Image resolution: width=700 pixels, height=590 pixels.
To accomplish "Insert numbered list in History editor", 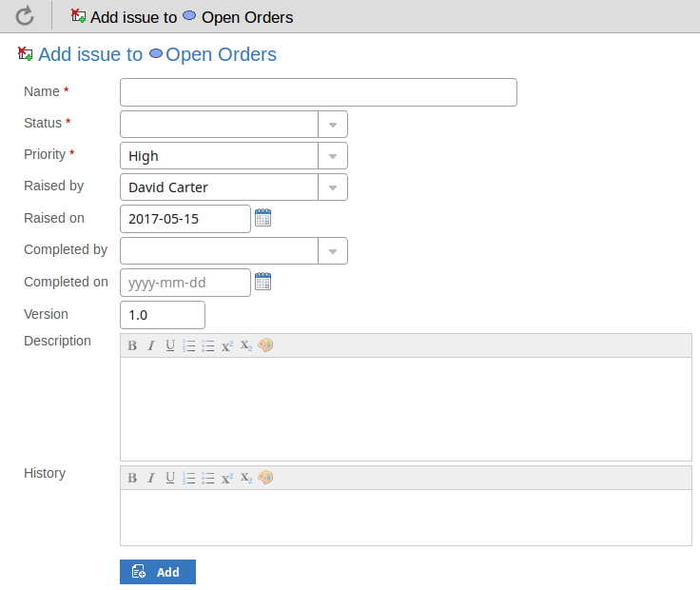I will coord(188,478).
